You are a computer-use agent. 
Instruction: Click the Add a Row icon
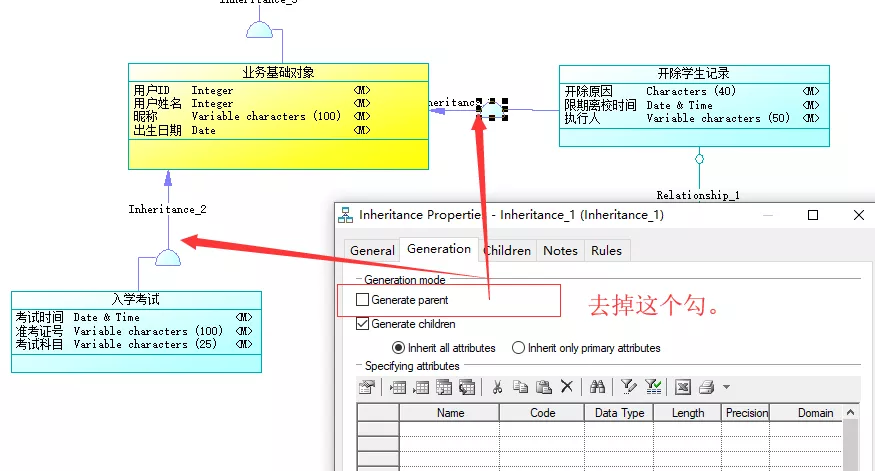pyautogui.click(x=421, y=387)
